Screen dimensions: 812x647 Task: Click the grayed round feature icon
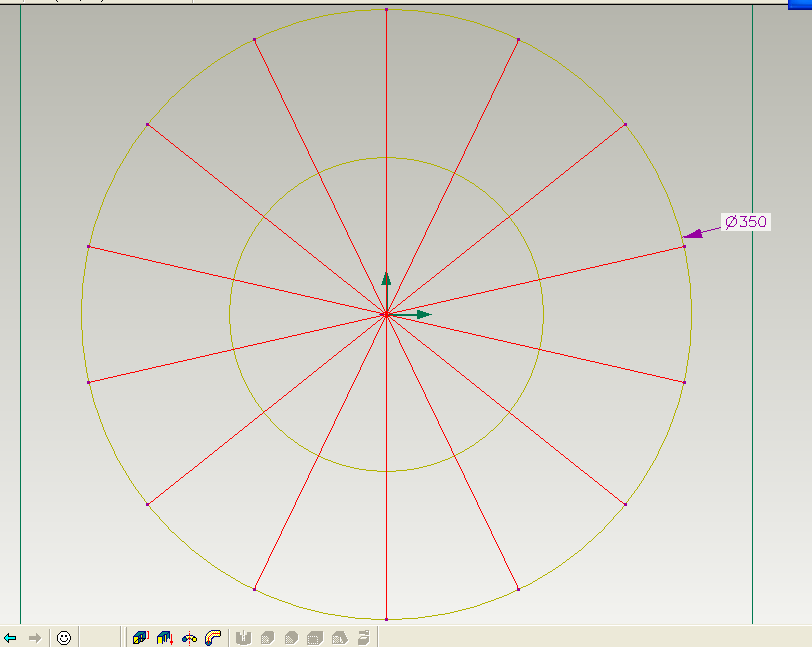268,635
